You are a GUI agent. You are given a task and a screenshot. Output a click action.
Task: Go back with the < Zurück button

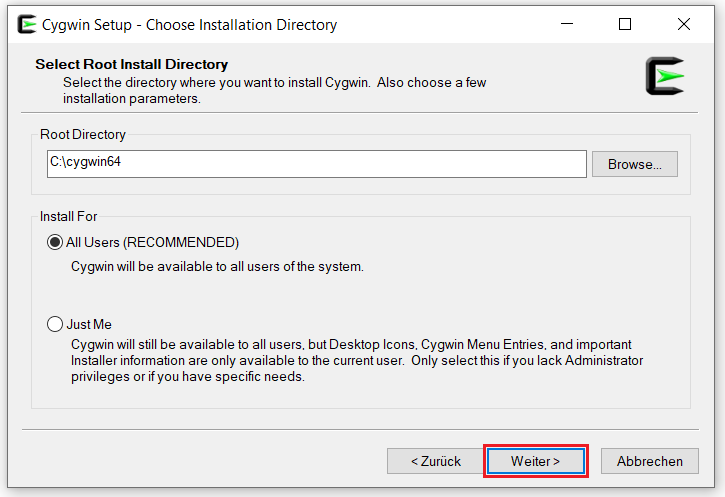[x=435, y=461]
